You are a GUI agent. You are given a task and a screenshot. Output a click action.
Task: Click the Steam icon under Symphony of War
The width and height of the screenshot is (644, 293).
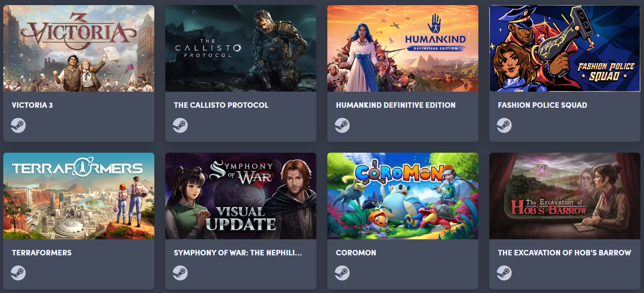tap(180, 273)
